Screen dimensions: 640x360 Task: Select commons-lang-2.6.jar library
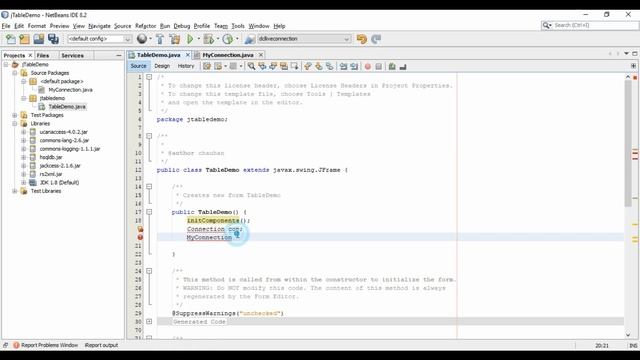point(64,140)
